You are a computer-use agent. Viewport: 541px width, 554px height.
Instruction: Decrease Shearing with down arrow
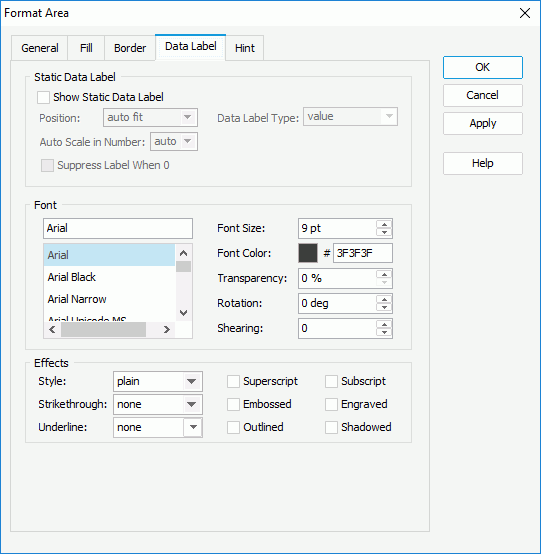[x=384, y=333]
